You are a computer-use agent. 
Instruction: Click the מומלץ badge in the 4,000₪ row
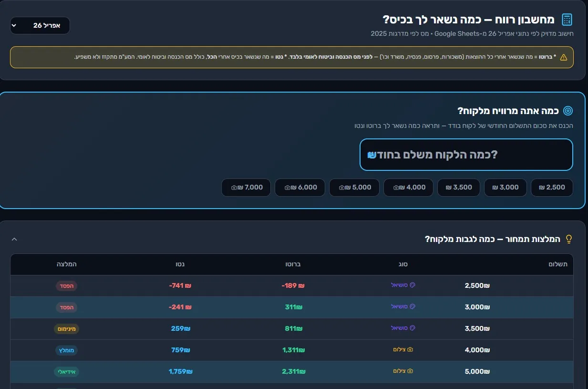(66, 350)
